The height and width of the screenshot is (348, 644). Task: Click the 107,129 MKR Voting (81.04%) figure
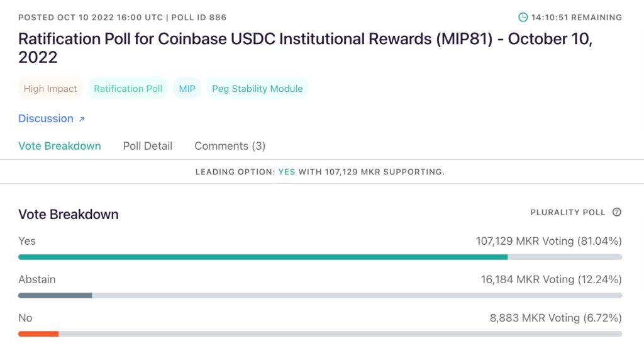549,241
